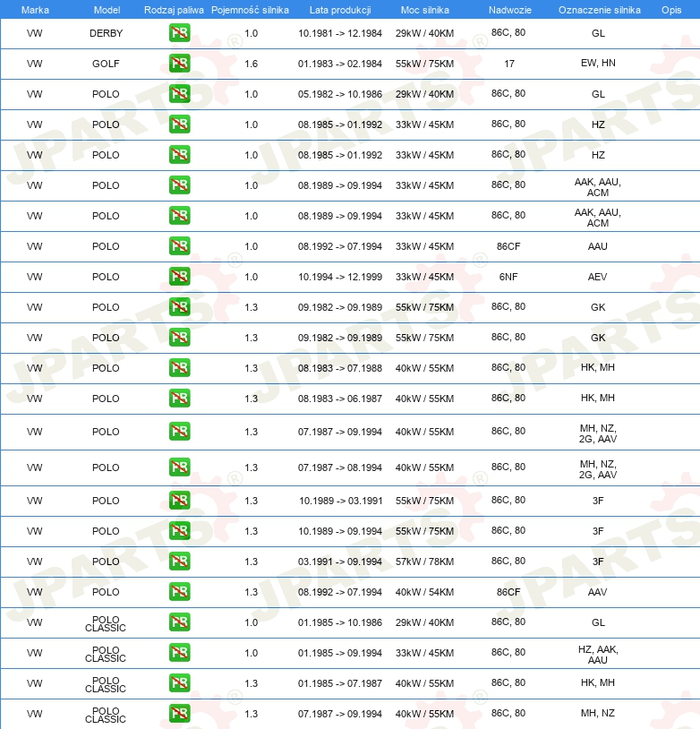Click fuel icon for POLO 10.1989 -> 03.1991
The width and height of the screenshot is (700, 729).
coord(179,501)
